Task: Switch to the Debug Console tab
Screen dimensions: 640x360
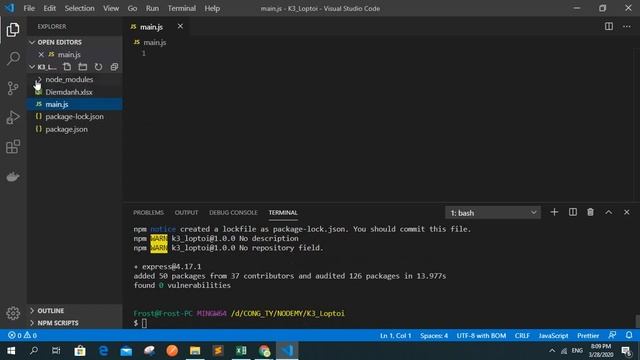Action: pyautogui.click(x=233, y=213)
